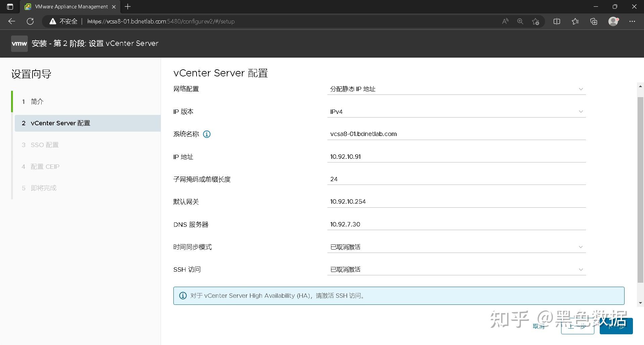Click the read aloud icon in address bar
This screenshot has width=644, height=345.
click(x=505, y=21)
